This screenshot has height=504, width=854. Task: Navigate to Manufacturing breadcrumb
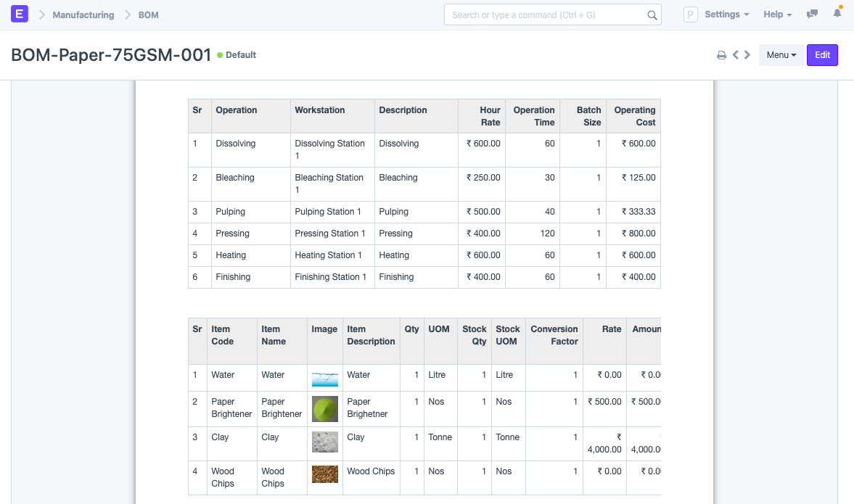(x=83, y=15)
